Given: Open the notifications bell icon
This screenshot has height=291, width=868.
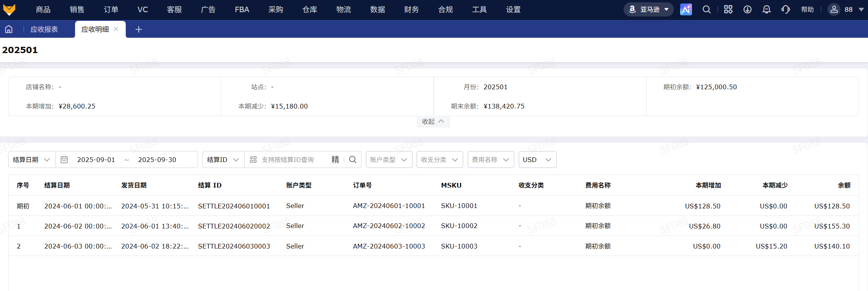Looking at the screenshot, I should pos(766,9).
